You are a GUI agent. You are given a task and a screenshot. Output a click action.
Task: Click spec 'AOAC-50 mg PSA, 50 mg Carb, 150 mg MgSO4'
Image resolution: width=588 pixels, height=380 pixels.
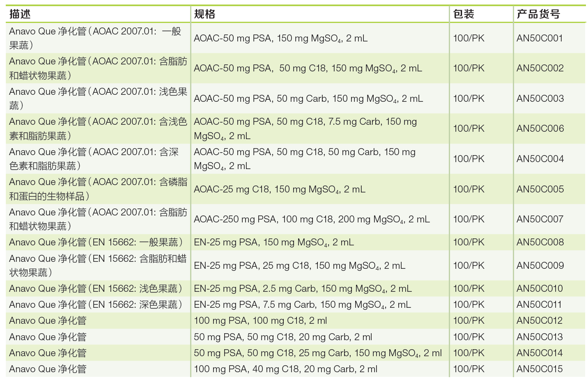[x=308, y=99]
